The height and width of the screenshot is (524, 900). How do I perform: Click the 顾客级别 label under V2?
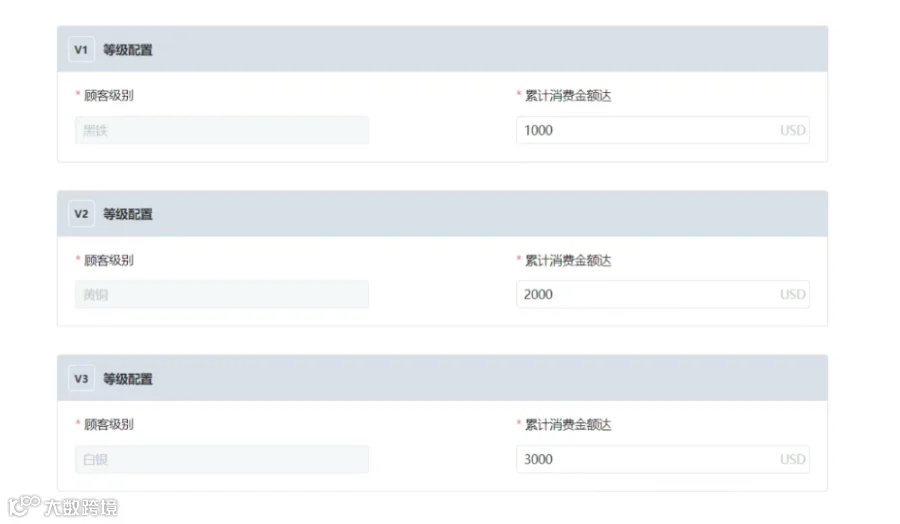pos(108,260)
